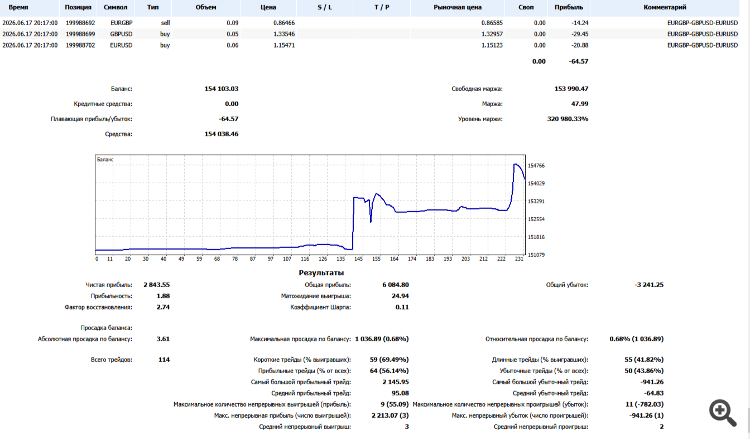The image size is (750, 439).
Task: Click the price value 1.33546
Action: 284,34
